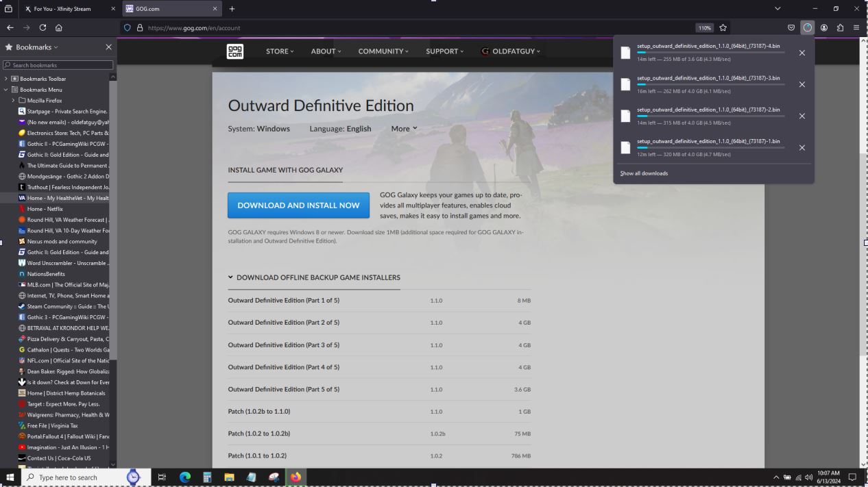Launch Microsoft Edge from the taskbar
The width and height of the screenshot is (868, 487).
click(x=184, y=477)
